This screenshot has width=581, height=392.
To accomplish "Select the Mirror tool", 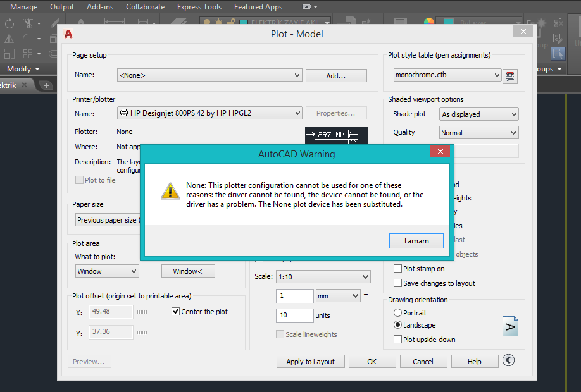I will point(9,38).
